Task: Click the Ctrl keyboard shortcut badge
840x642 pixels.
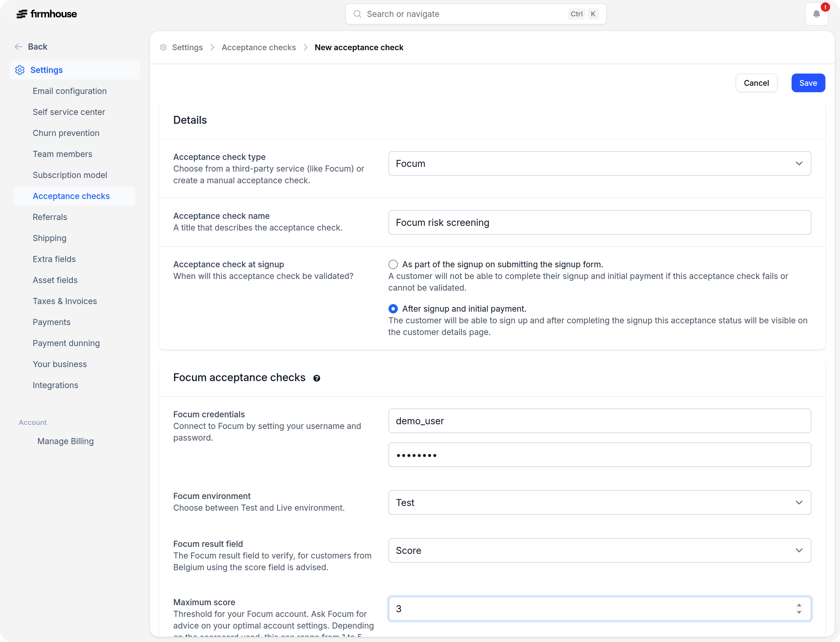Action: click(x=576, y=14)
